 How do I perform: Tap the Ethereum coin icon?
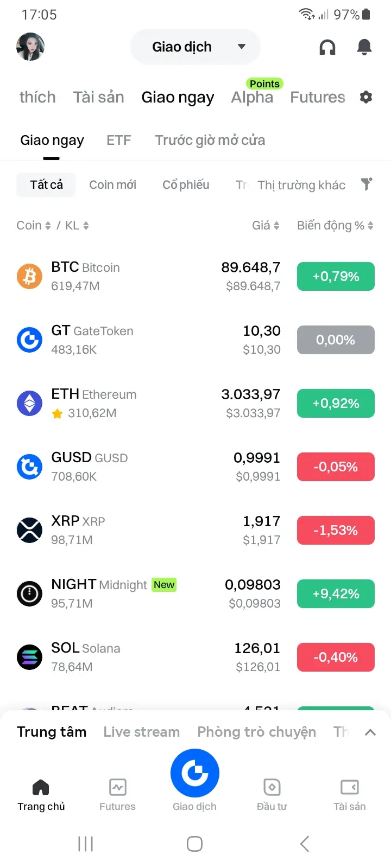pos(29,403)
